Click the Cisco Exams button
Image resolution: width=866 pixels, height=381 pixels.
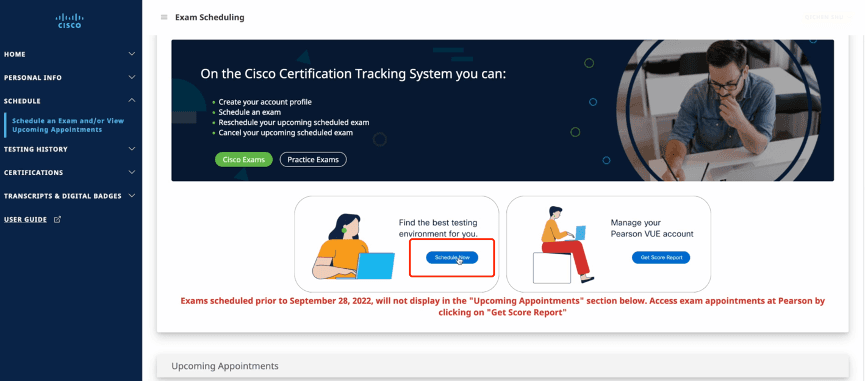(244, 160)
